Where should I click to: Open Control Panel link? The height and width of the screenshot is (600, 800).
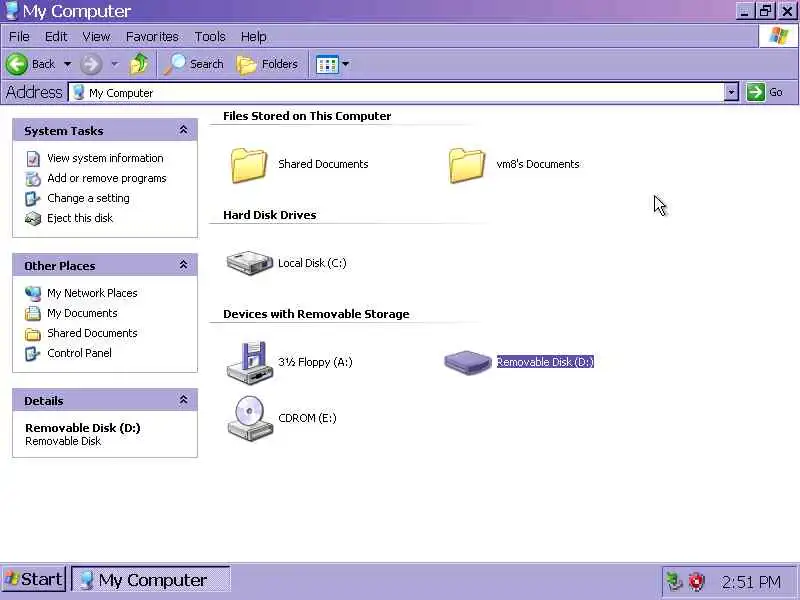coord(79,353)
